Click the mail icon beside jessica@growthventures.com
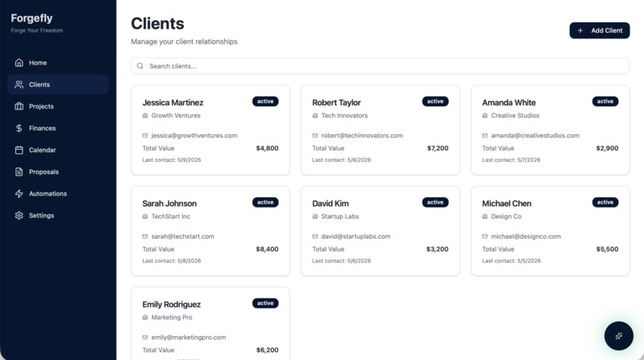The height and width of the screenshot is (360, 644). [145, 136]
